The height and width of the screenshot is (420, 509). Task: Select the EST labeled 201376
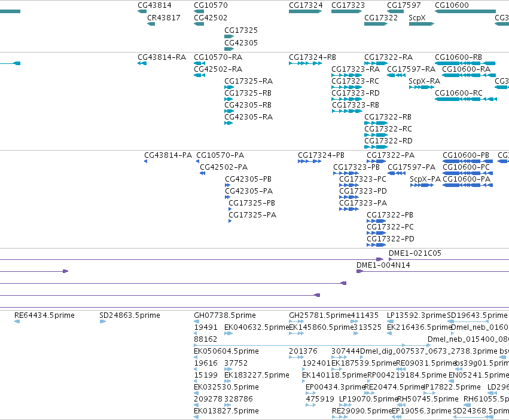(x=303, y=351)
